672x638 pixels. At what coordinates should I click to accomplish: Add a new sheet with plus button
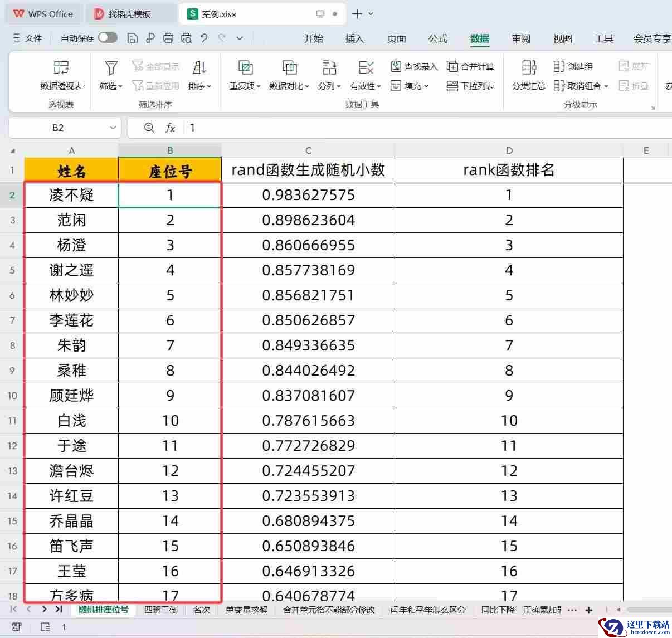coord(589,610)
